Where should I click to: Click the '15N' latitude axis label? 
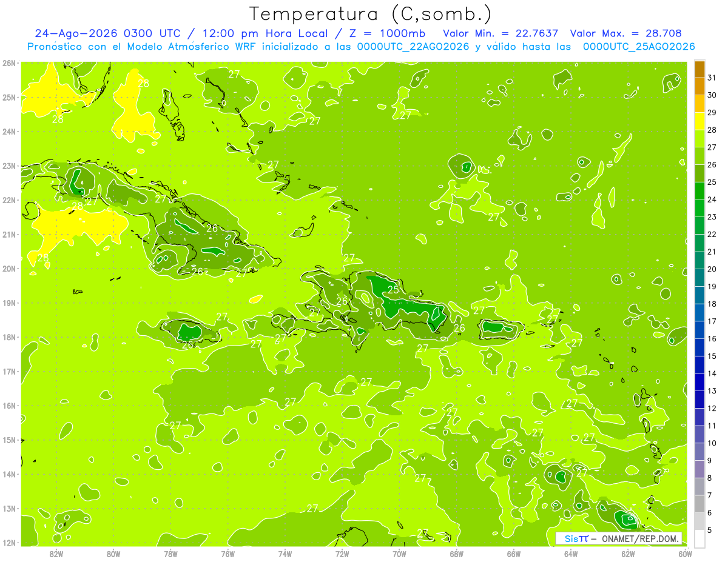pyautogui.click(x=8, y=440)
